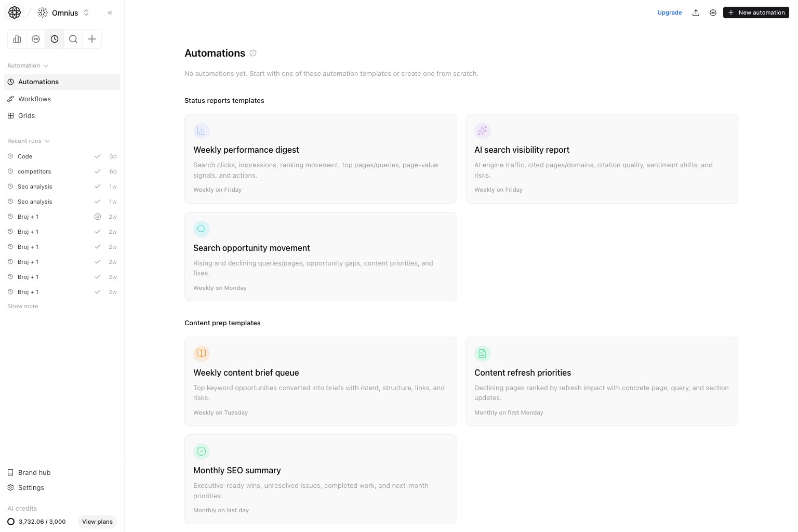
Task: Click the book icon on Weekly content brief queue
Action: coord(202,354)
